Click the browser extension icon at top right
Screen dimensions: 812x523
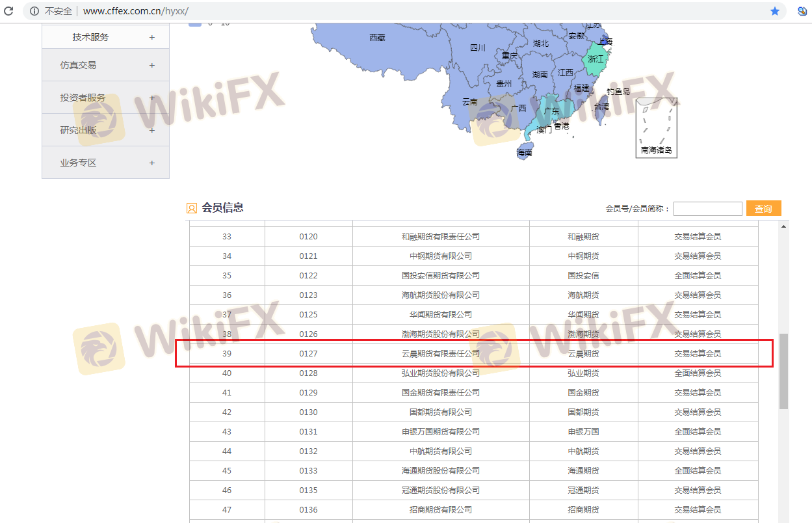802,11
